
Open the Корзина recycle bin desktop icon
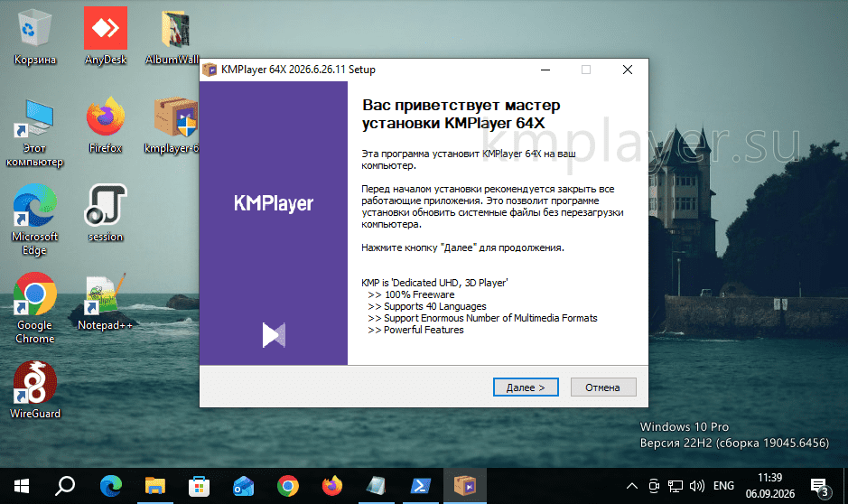tap(34, 37)
